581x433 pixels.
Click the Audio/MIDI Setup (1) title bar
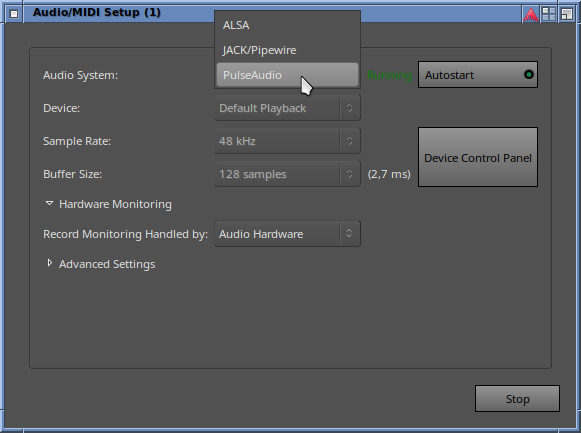click(97, 12)
